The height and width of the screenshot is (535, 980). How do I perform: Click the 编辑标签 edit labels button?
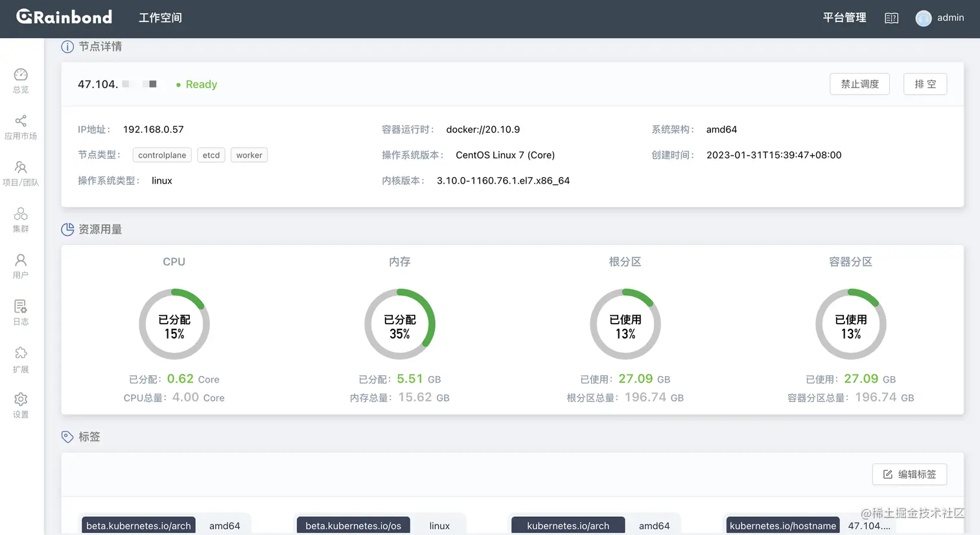(909, 474)
